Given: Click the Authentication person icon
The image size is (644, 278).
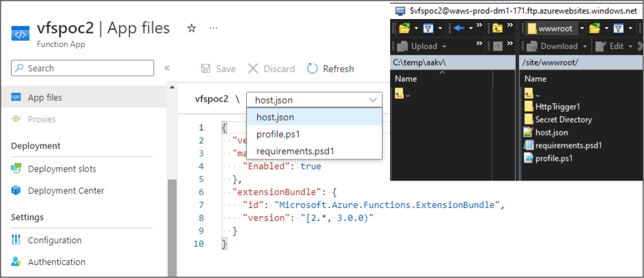Looking at the screenshot, I should tap(16, 262).
